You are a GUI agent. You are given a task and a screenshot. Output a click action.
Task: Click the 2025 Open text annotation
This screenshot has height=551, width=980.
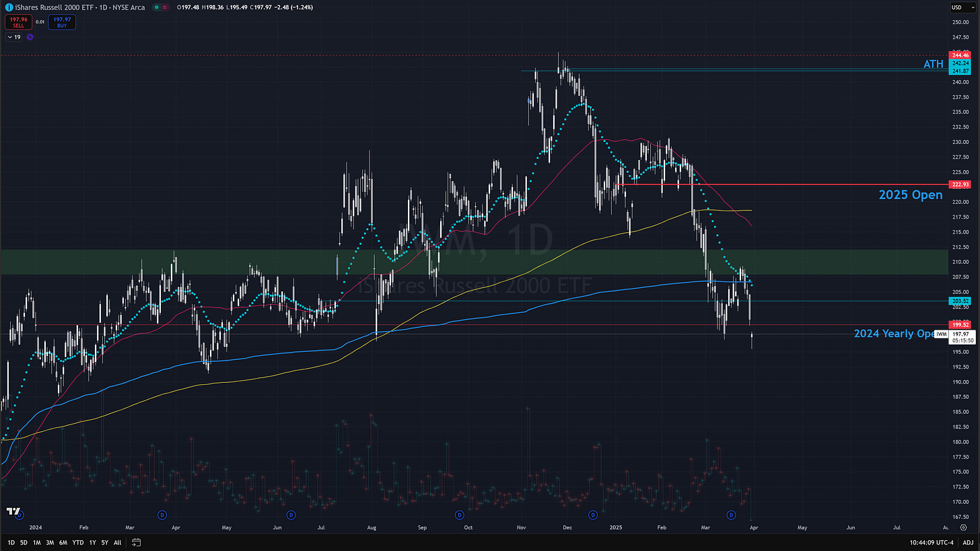coord(911,195)
